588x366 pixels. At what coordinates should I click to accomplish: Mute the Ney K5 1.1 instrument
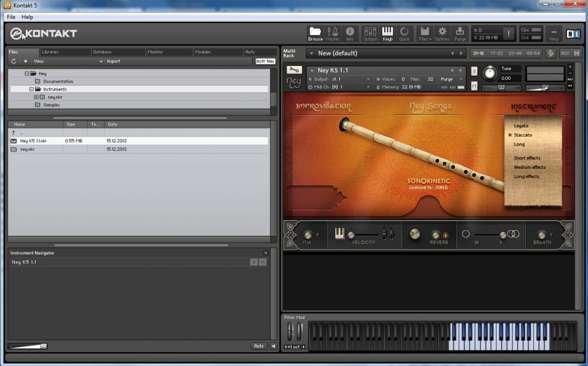[474, 86]
